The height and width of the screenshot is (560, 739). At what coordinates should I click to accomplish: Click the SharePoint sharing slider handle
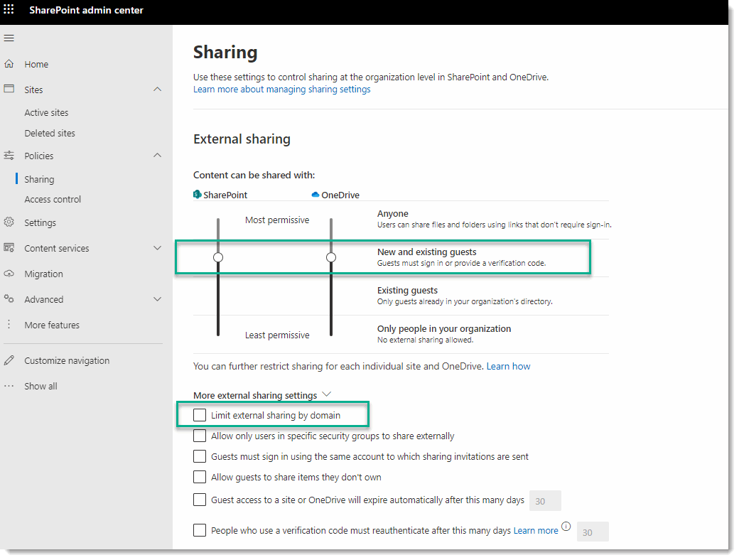pos(218,257)
